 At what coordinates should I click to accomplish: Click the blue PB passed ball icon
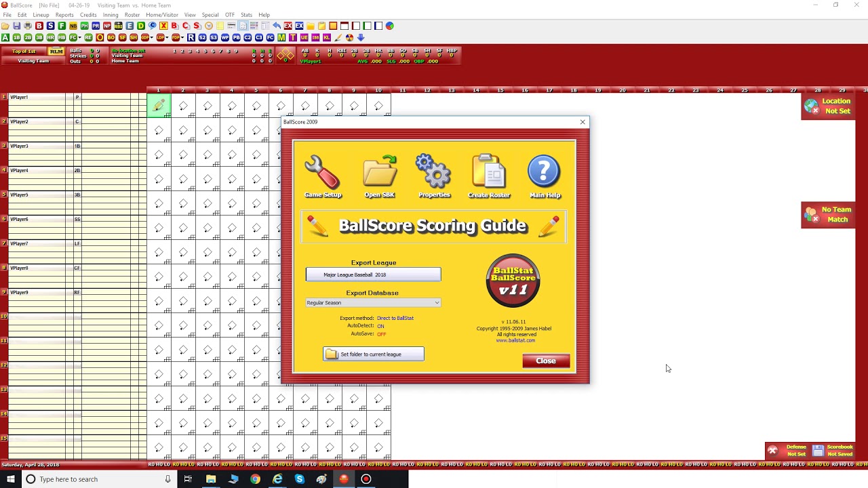(x=236, y=37)
